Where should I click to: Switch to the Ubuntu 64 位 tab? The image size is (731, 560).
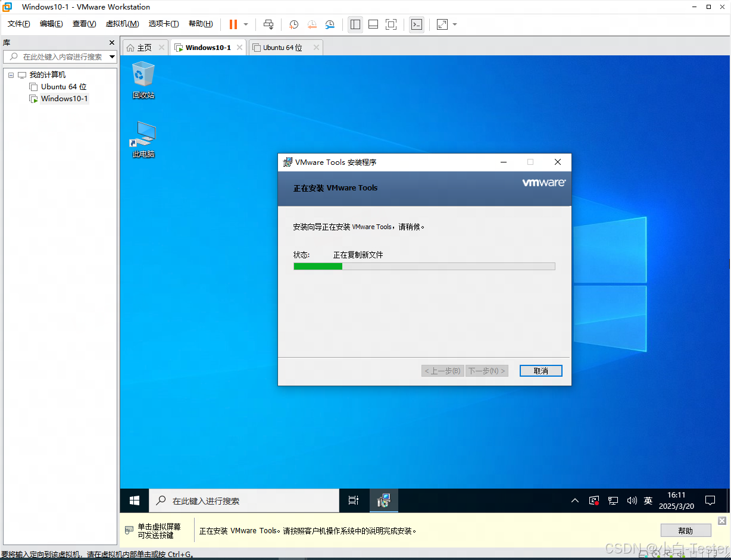[x=283, y=48]
